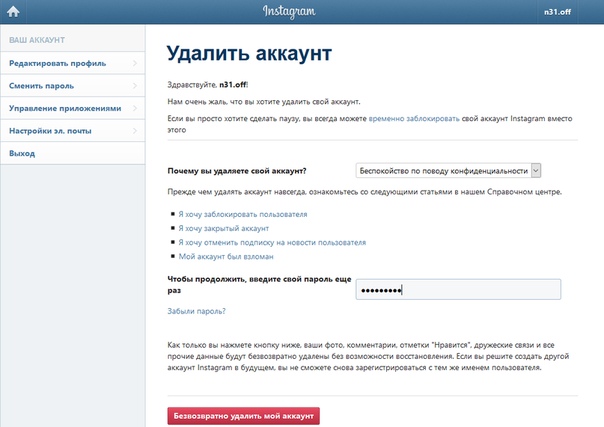This screenshot has width=604, height=427.
Task: Open Я хочу заблокировать пользователя article
Action: [x=243, y=214]
